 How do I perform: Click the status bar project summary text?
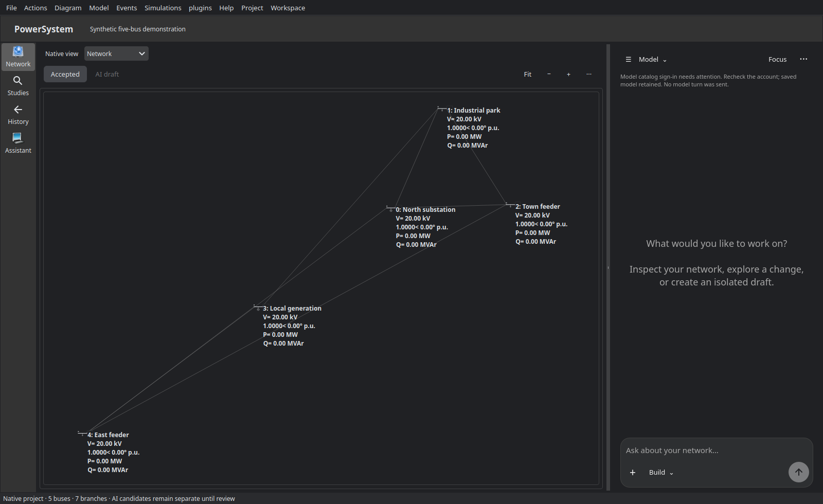[x=119, y=498]
